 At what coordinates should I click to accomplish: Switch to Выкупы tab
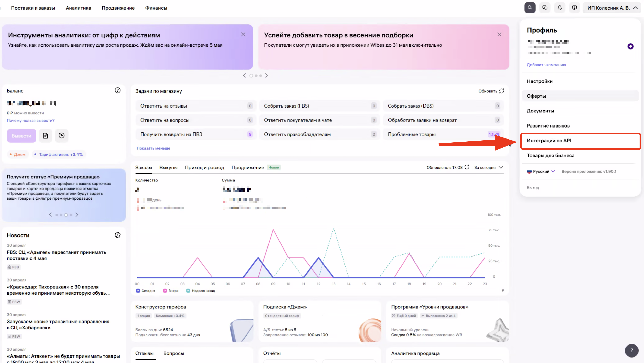[168, 168]
